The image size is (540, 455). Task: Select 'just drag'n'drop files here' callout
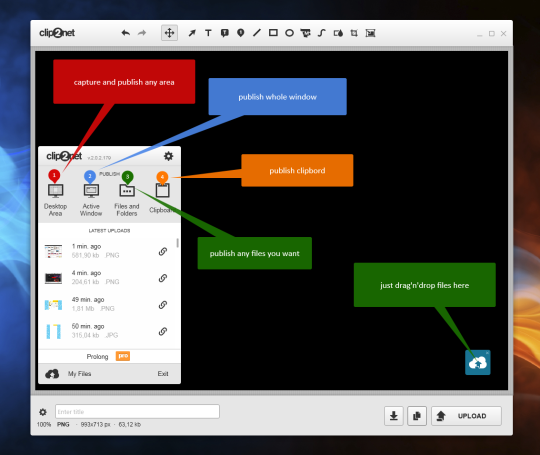click(x=425, y=285)
